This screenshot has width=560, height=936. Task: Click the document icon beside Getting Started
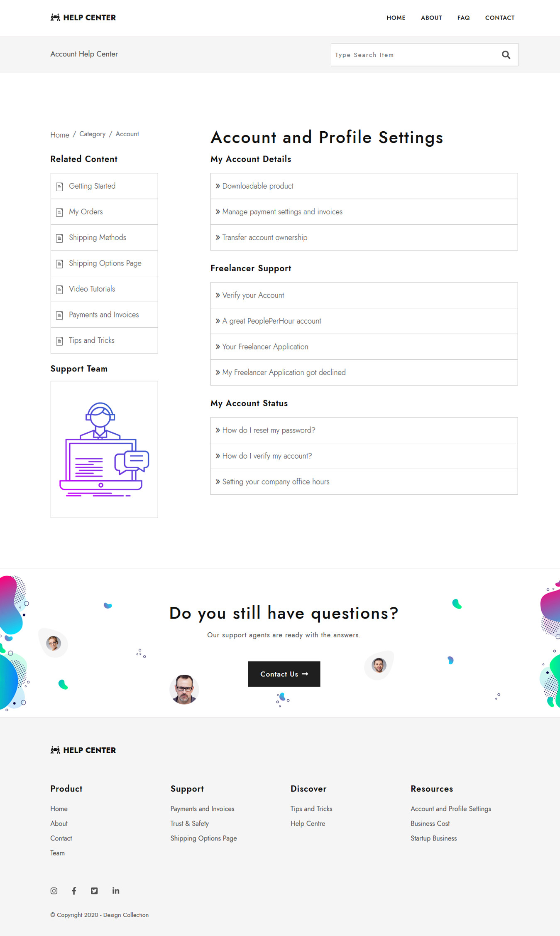tap(59, 187)
